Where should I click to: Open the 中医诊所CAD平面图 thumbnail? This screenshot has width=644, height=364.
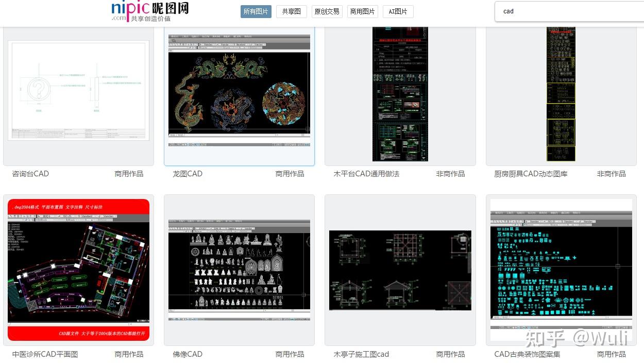(x=79, y=270)
